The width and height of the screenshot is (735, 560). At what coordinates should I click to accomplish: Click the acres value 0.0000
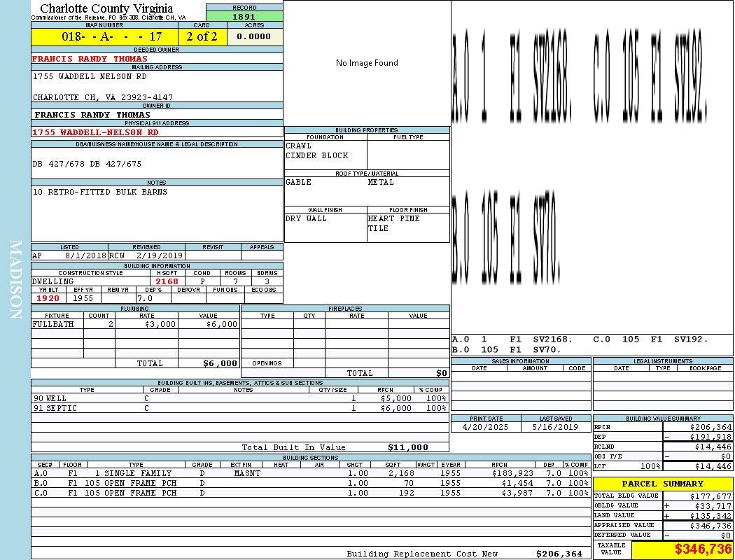pyautogui.click(x=253, y=36)
